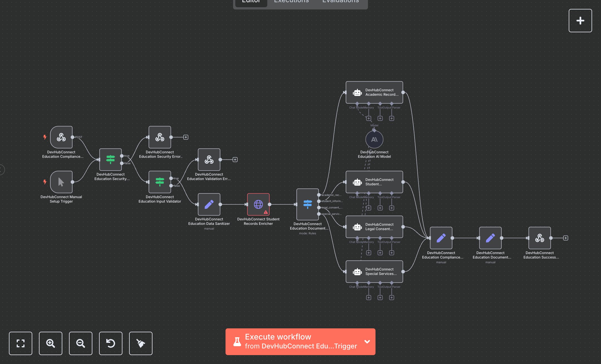Tidy up the workflow nodes
This screenshot has height=364, width=601.
point(141,343)
